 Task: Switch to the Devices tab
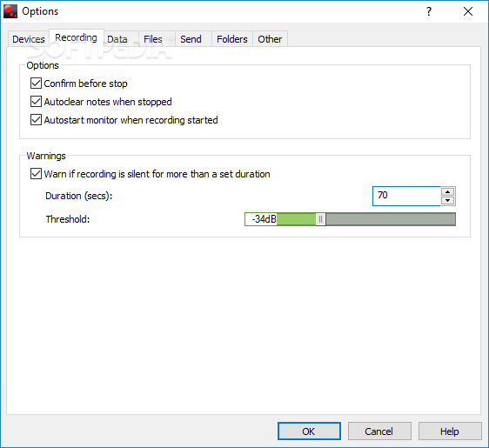[x=29, y=39]
